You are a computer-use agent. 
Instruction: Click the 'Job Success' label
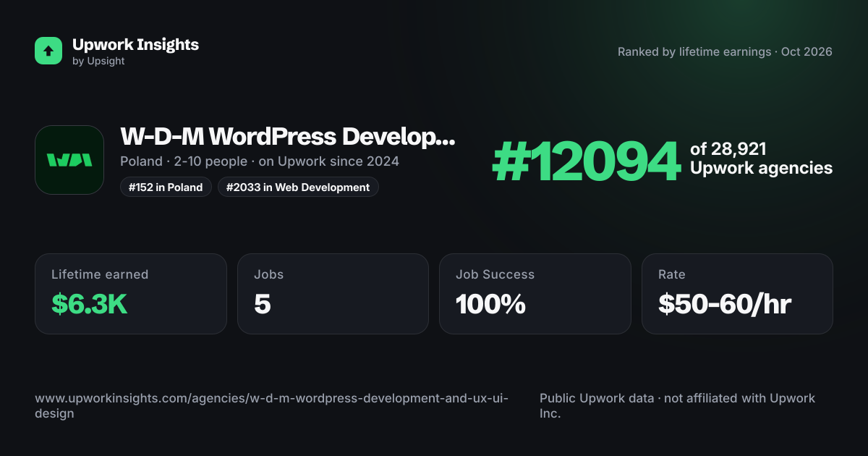(495, 274)
